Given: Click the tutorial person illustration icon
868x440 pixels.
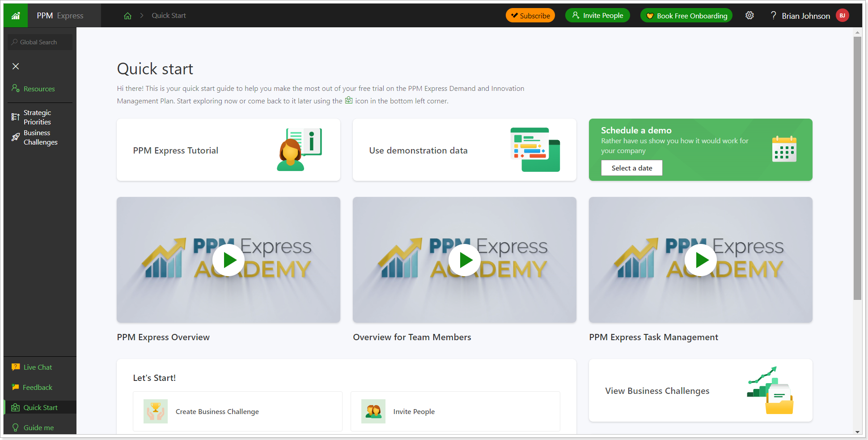Looking at the screenshot, I should [299, 150].
